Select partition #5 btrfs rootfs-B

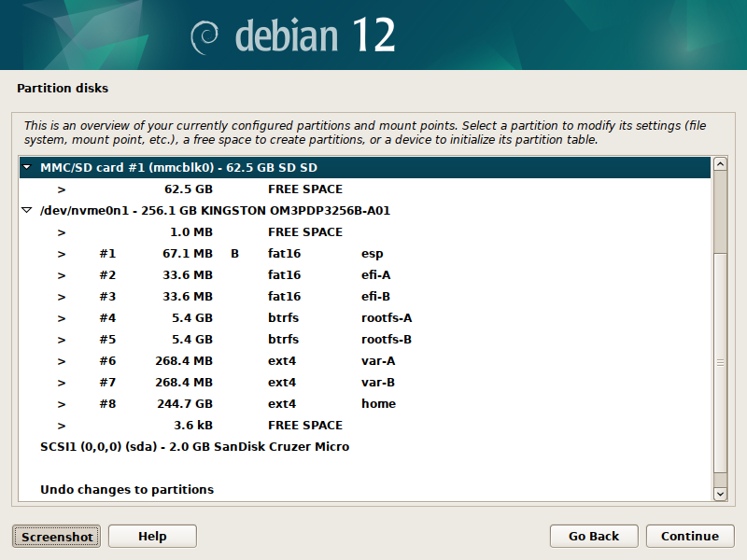[x=365, y=339]
